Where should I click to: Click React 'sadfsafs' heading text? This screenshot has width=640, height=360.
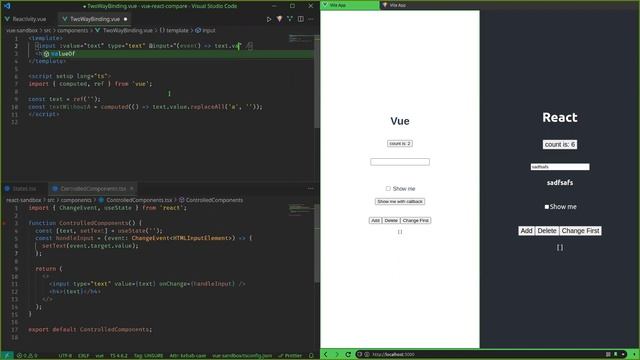click(x=560, y=183)
